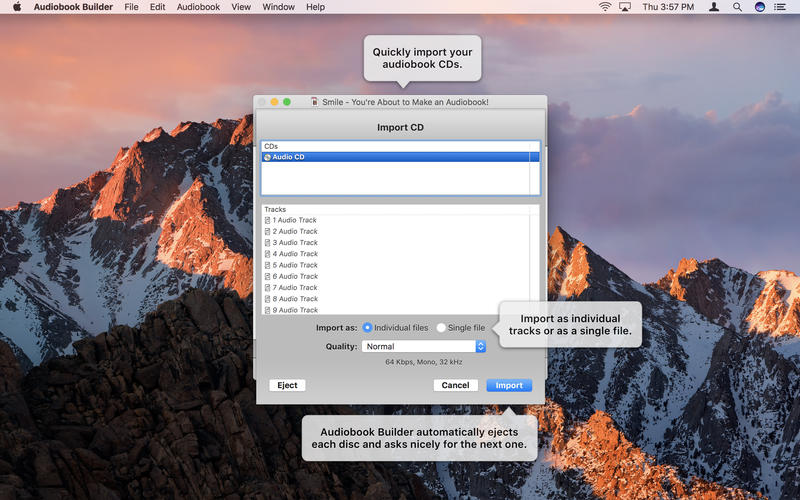Open the Wi-Fi status icon
This screenshot has height=500, width=800.
[x=605, y=7]
